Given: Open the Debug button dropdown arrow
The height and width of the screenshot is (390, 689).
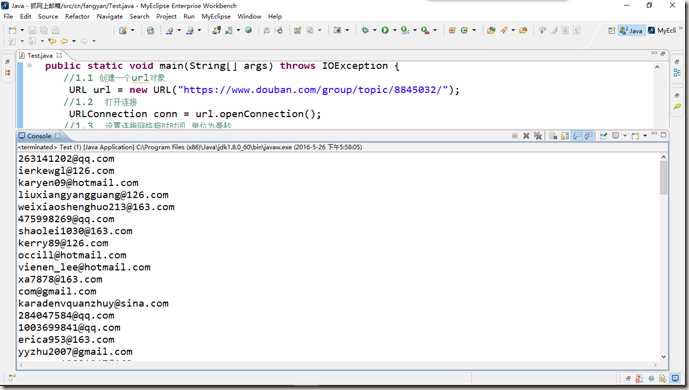Looking at the screenshot, I should (374, 30).
